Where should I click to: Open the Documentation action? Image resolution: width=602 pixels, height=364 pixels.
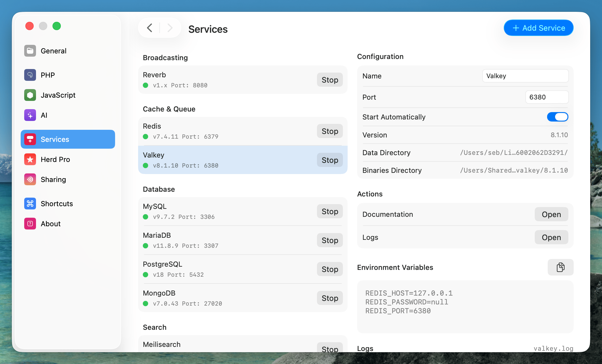[551, 214]
